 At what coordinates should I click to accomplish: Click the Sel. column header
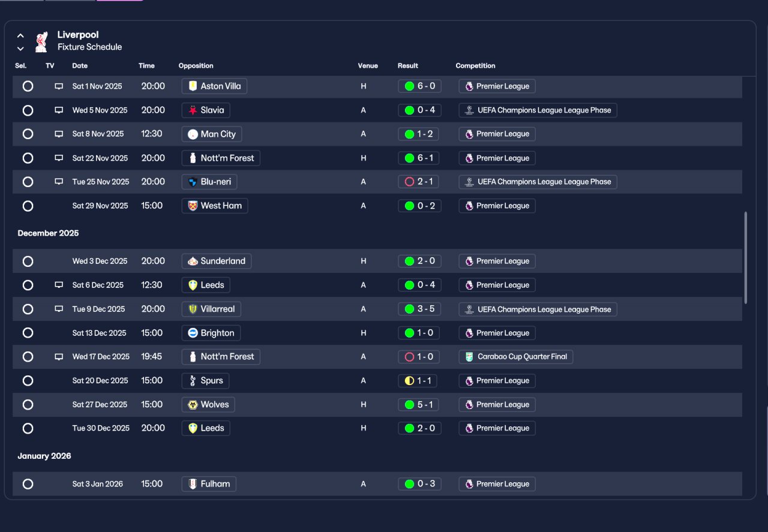[21, 66]
